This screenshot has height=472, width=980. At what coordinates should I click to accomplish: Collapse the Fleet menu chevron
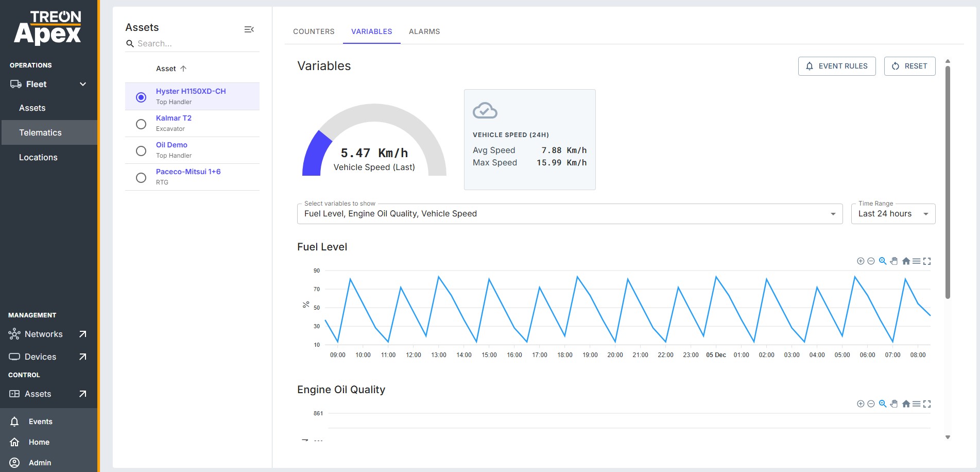(x=83, y=84)
